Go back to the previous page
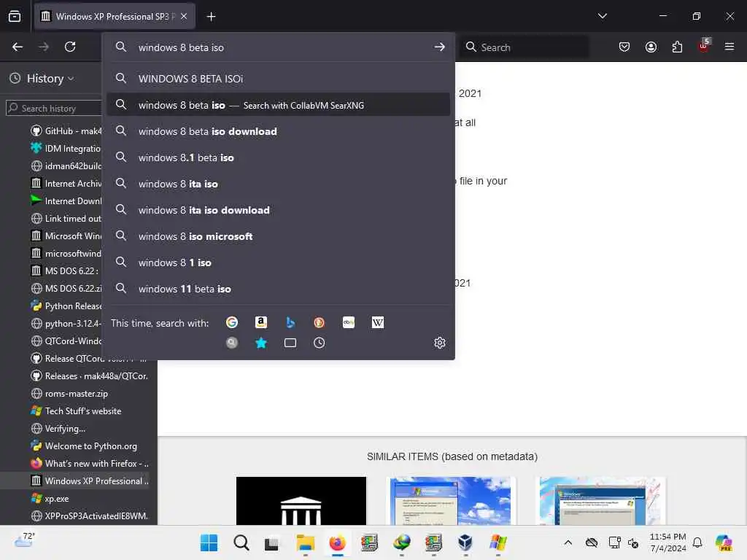Screen dimensions: 747x560 (18, 47)
